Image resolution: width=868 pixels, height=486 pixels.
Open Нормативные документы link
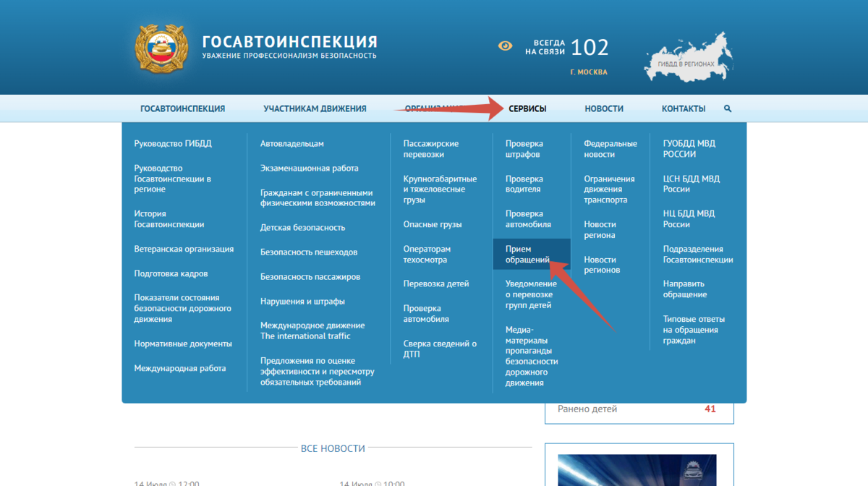[x=183, y=344]
